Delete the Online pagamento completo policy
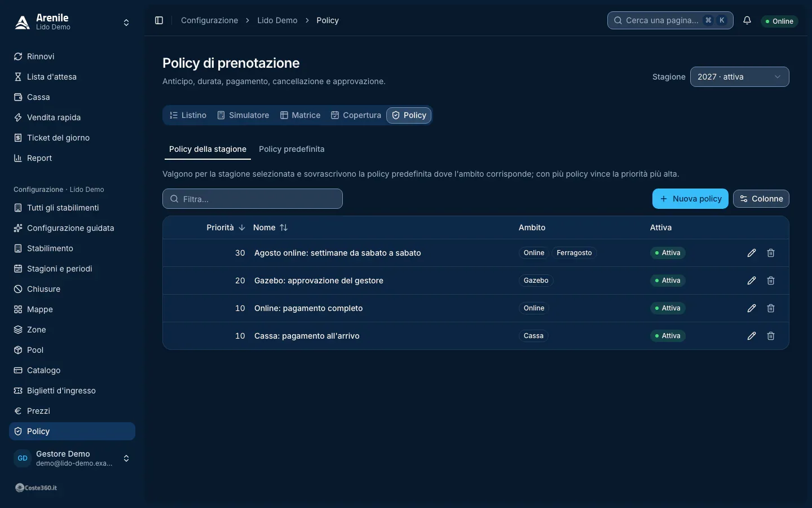The image size is (812, 508). pos(771,308)
